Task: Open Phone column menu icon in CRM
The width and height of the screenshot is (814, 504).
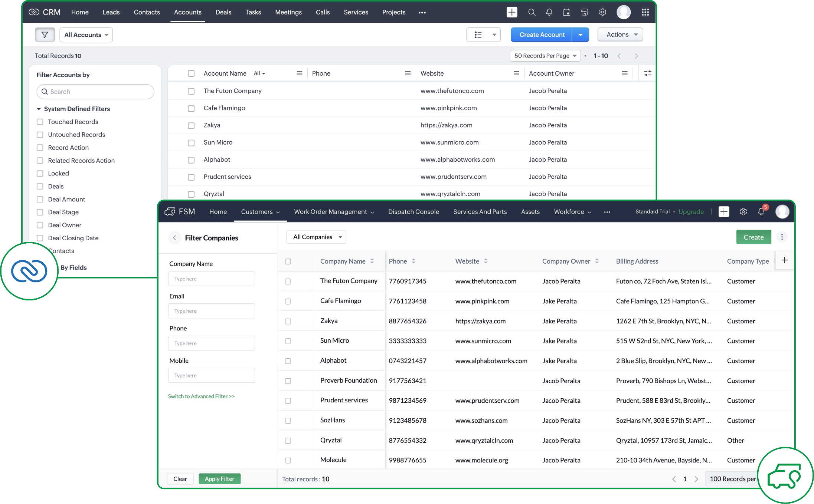Action: click(408, 73)
